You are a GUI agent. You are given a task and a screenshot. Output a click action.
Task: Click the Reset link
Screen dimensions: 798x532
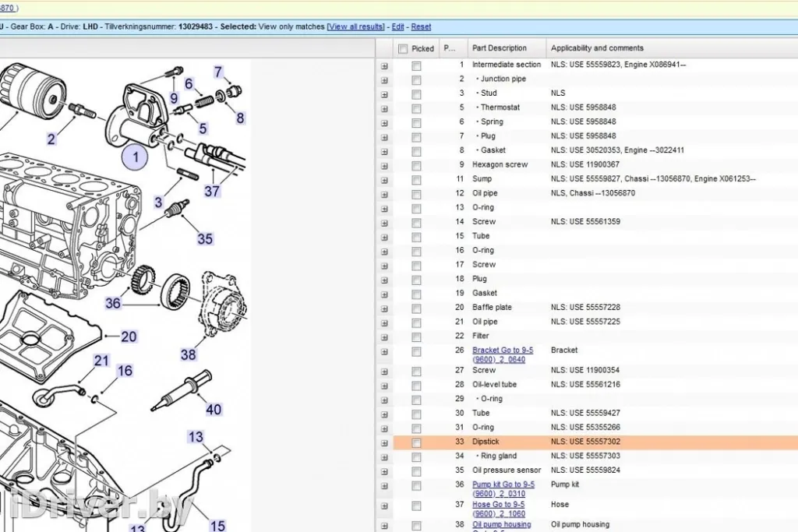pyautogui.click(x=421, y=26)
